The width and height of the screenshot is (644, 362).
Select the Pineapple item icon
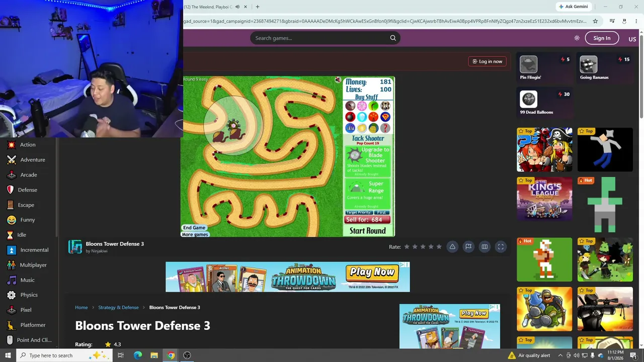[x=373, y=128]
